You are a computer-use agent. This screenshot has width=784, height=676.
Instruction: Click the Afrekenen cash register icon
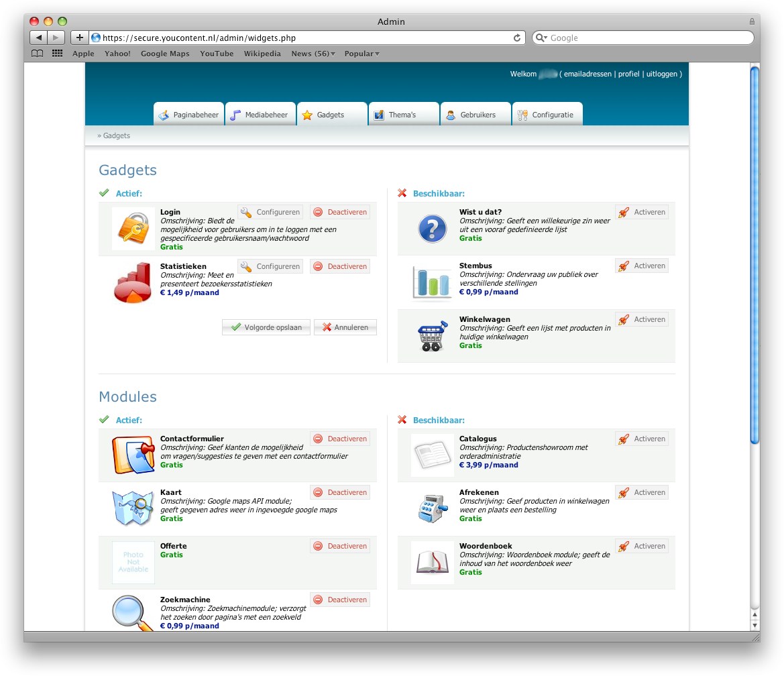[432, 509]
